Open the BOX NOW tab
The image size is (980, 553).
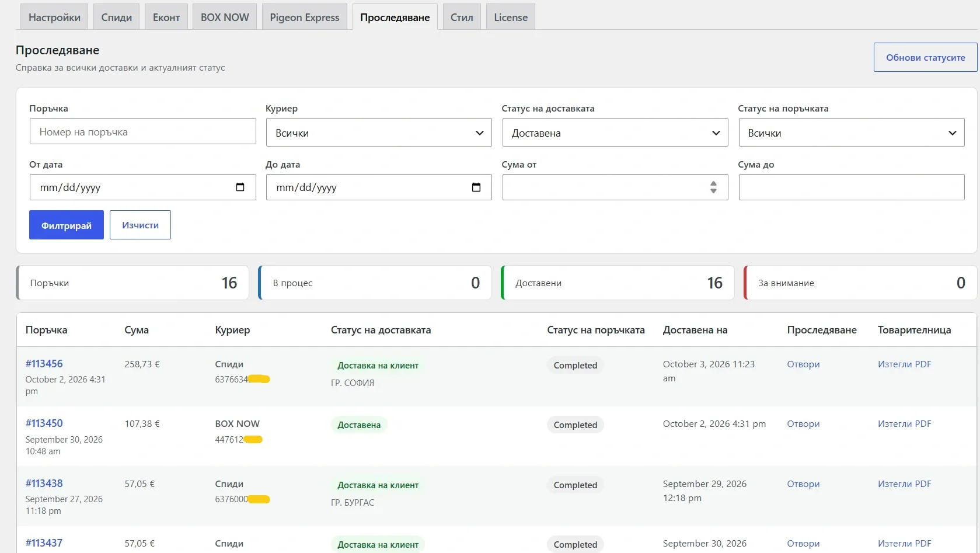[225, 17]
